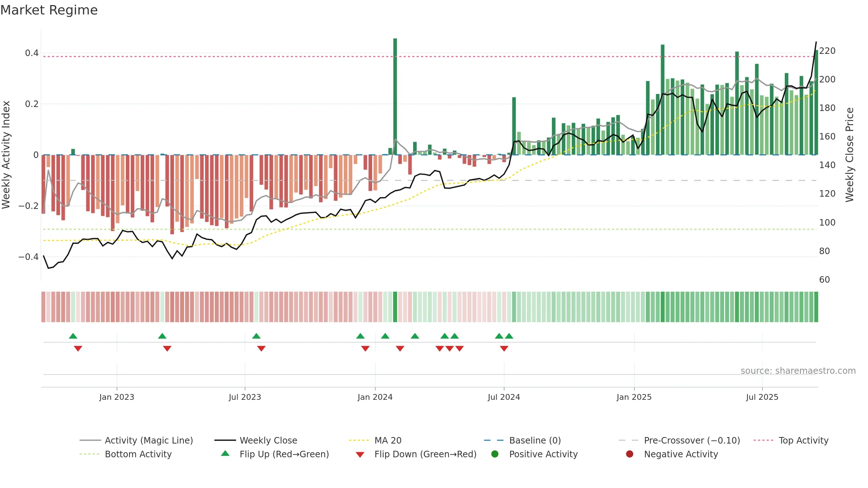868x488 pixels.
Task: Click the last red flip-down marker near Jul 2024
Action: coord(504,348)
